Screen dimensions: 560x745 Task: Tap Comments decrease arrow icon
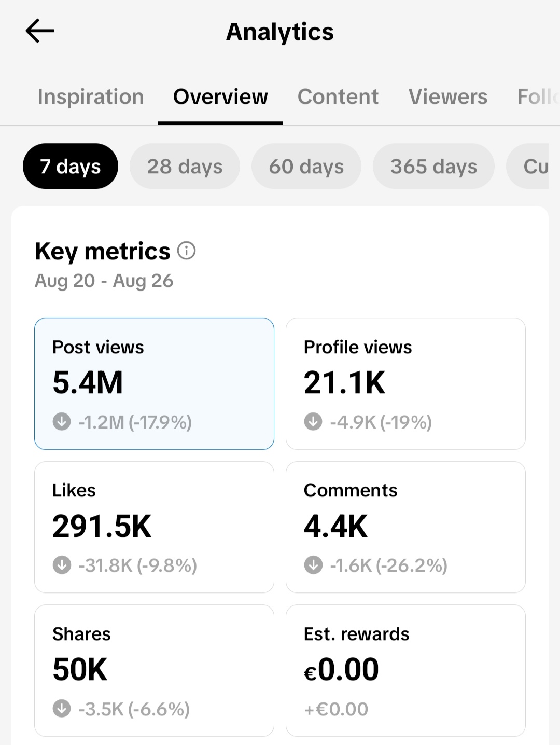(x=313, y=565)
